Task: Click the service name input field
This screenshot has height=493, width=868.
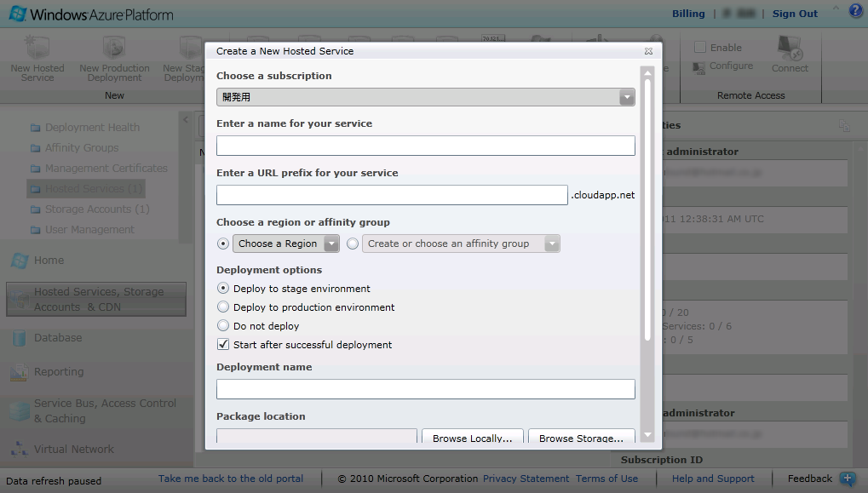Action: click(426, 146)
